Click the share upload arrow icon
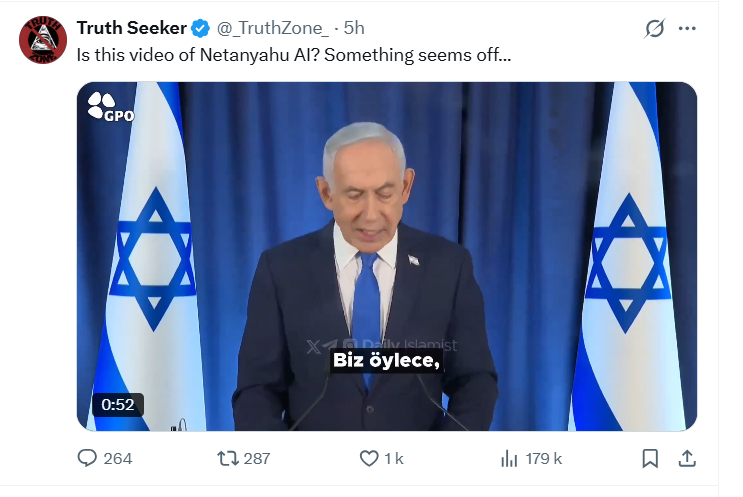Image resolution: width=743 pixels, height=497 pixels. 687,458
